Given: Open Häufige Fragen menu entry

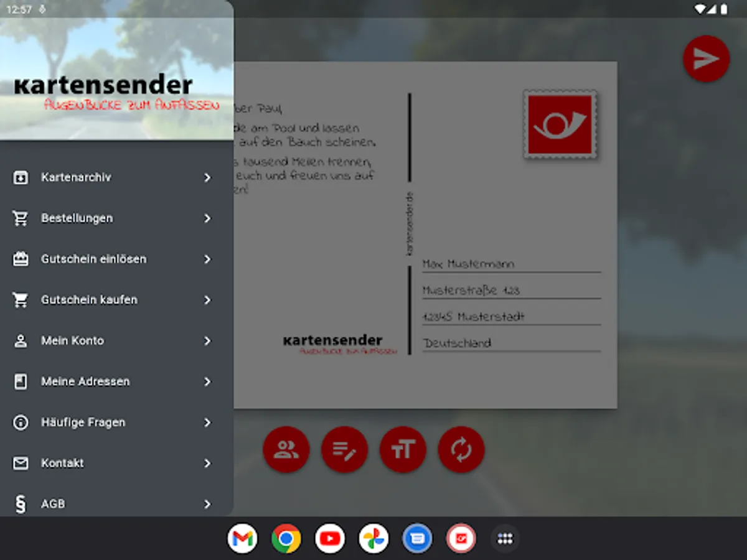Looking at the screenshot, I should point(116,422).
